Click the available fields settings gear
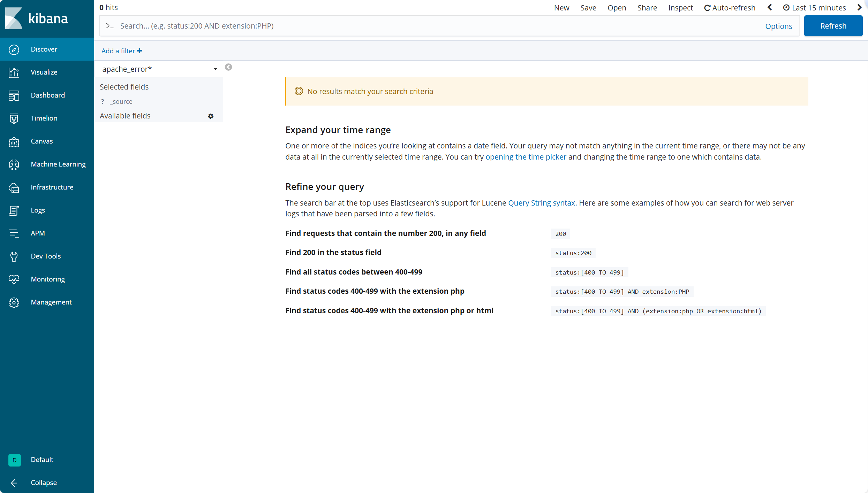This screenshot has height=493, width=868. pyautogui.click(x=211, y=116)
